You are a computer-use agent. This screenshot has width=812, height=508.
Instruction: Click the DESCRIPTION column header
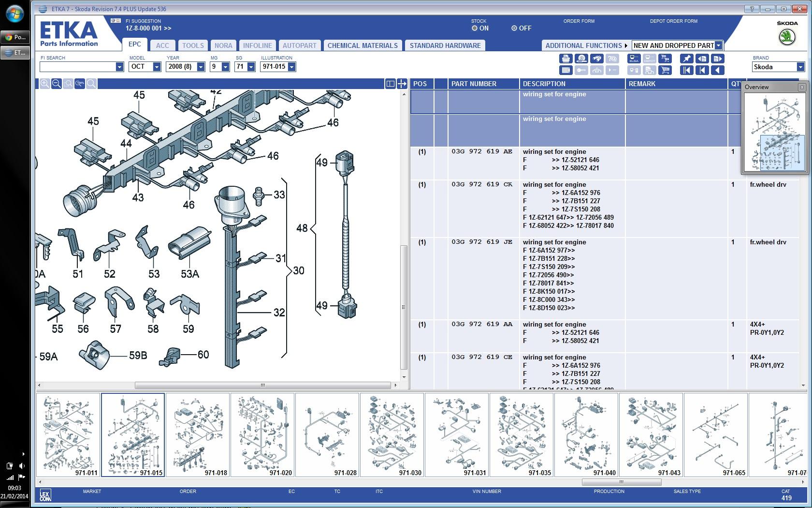click(572, 84)
